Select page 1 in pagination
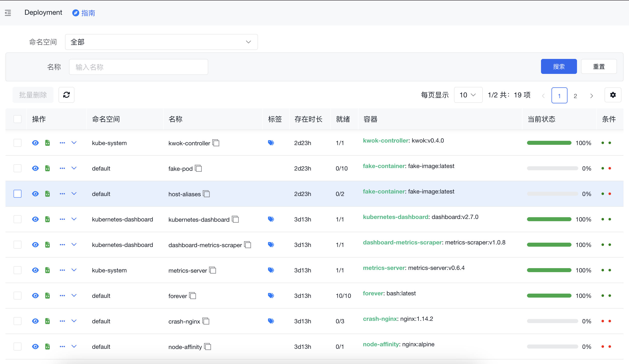 pos(559,95)
